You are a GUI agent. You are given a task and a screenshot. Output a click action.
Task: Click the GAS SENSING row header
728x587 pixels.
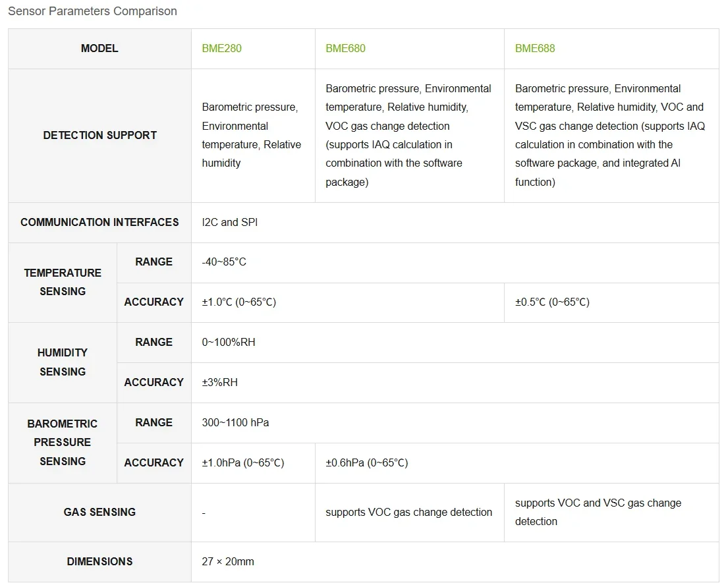coord(99,513)
